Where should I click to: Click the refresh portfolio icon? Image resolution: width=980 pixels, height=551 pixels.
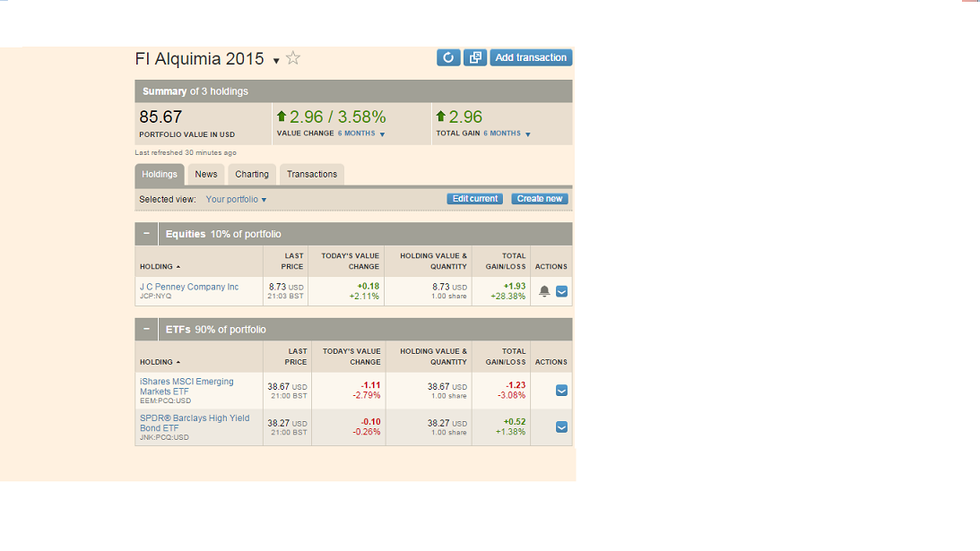click(448, 57)
